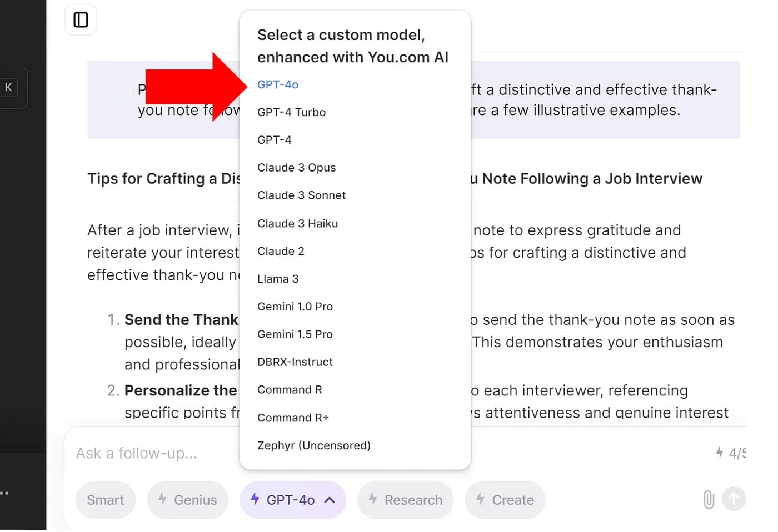Activate Research mode

405,500
